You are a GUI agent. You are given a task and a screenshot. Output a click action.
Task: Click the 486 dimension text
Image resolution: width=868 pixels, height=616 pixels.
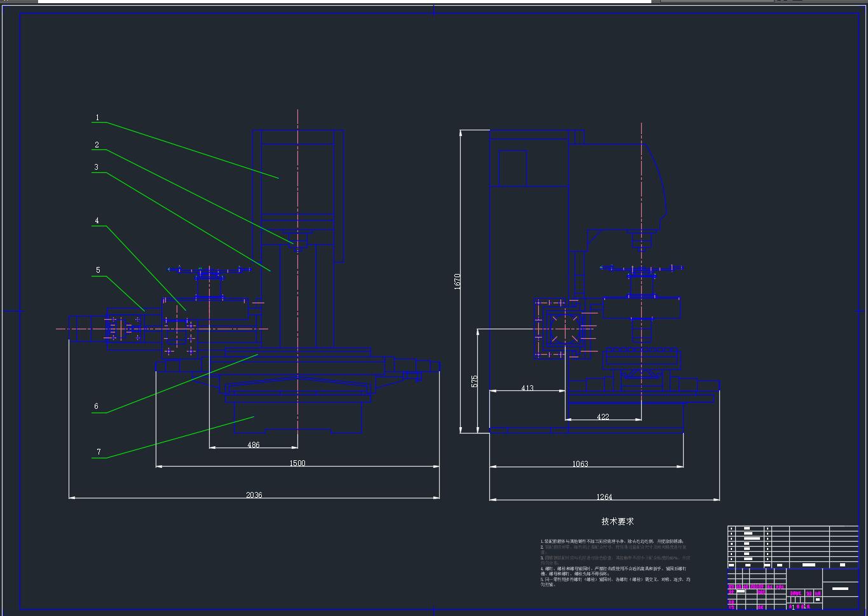click(x=253, y=444)
